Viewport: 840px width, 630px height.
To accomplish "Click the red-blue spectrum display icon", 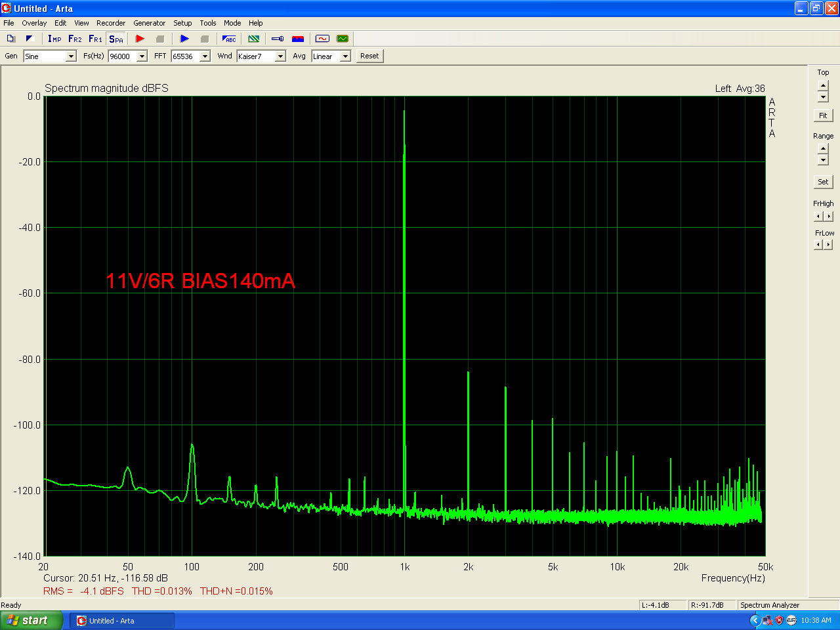I will tap(297, 39).
